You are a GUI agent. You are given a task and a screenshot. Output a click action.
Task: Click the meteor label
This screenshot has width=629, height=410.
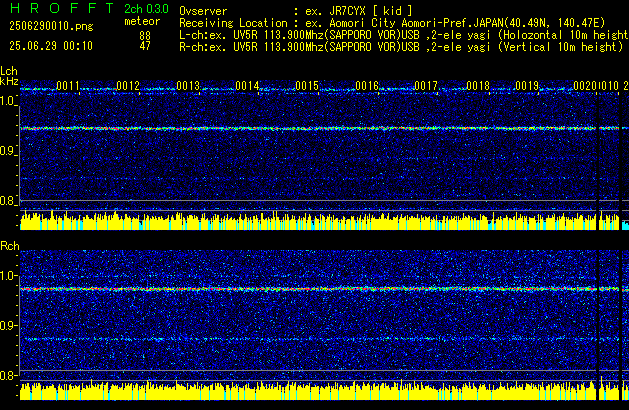coord(142,21)
